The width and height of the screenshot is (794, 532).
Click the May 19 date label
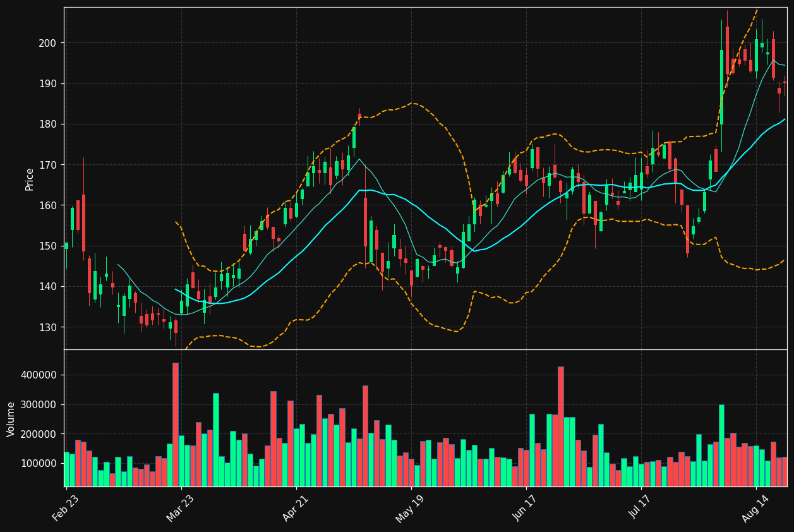(x=411, y=507)
